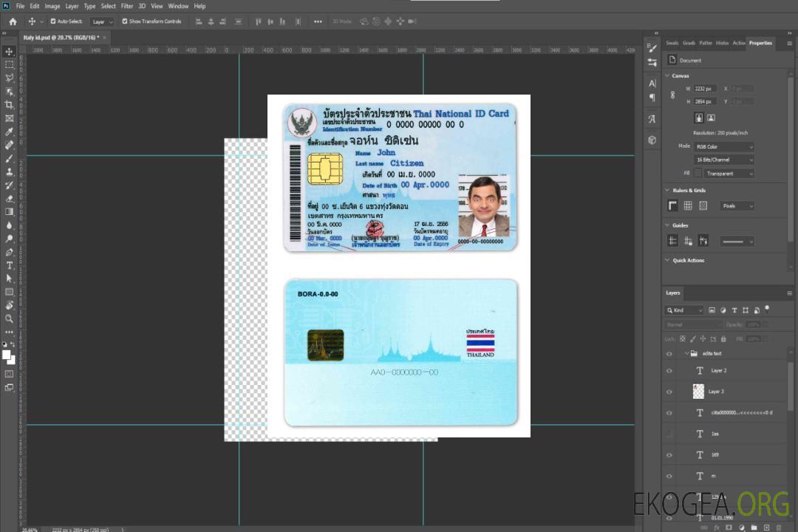Open the Glyphs panel icon

652,119
